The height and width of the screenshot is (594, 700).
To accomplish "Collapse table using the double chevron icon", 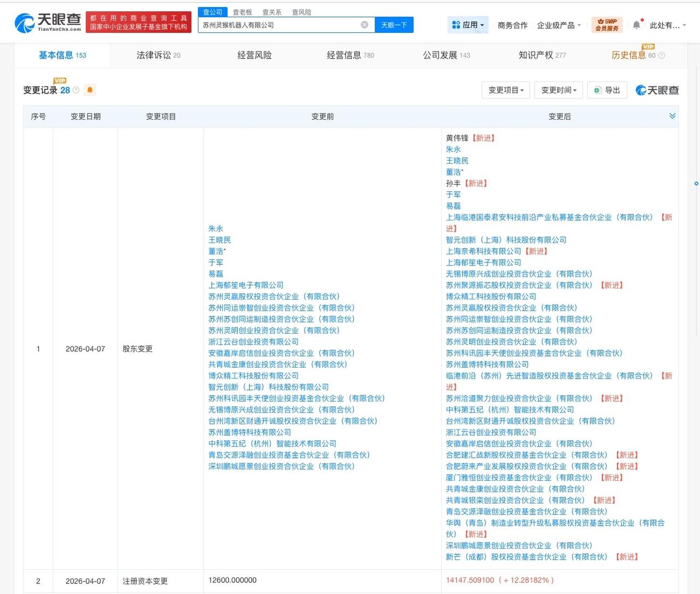I will click(x=673, y=116).
